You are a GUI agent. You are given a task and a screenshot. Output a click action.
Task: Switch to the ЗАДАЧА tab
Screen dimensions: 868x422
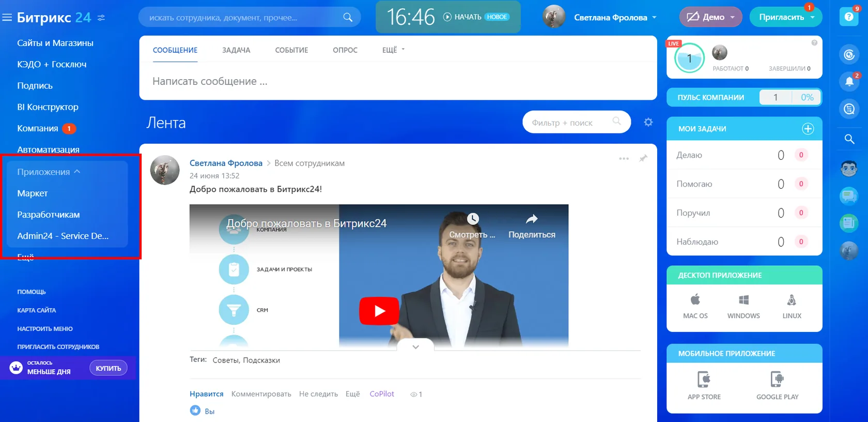236,50
